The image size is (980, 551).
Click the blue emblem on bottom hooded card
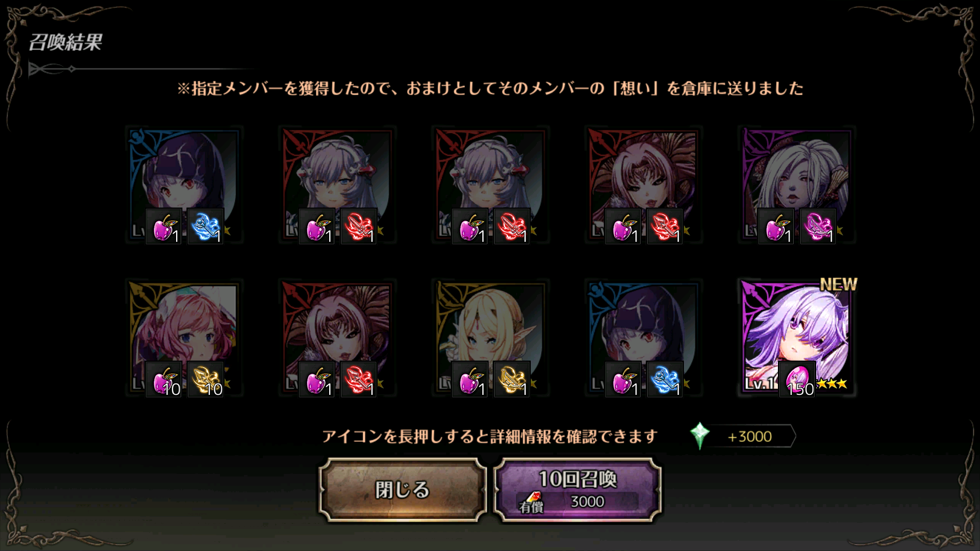[x=665, y=379]
